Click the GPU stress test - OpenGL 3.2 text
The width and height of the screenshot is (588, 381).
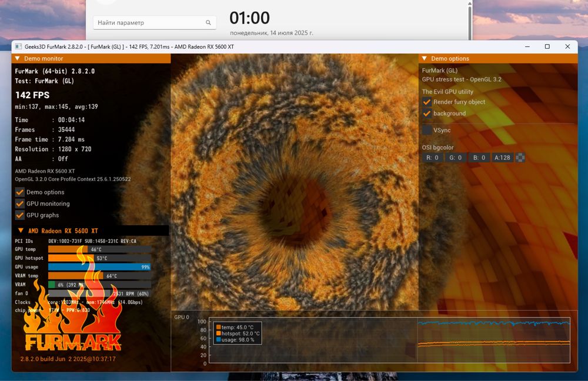point(462,79)
